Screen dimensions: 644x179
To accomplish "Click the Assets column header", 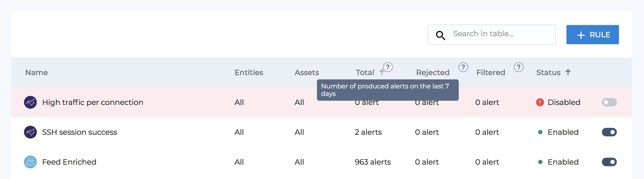I will (307, 72).
